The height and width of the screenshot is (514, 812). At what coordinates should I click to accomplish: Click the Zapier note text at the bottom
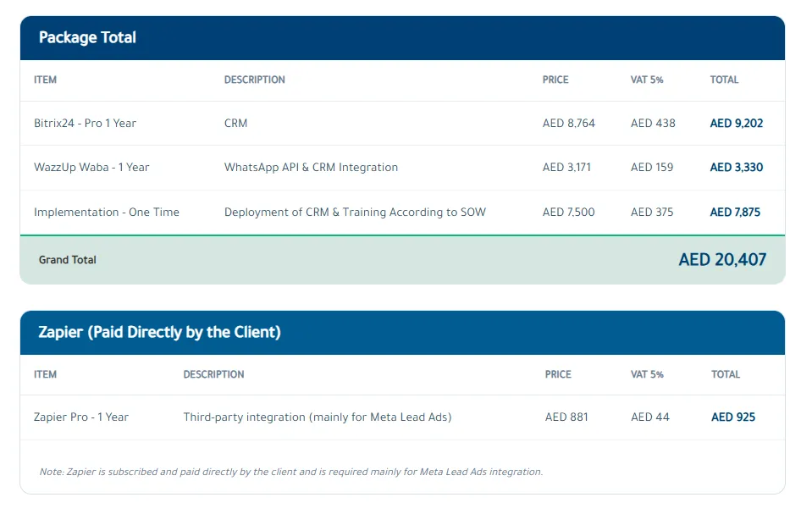(x=291, y=472)
